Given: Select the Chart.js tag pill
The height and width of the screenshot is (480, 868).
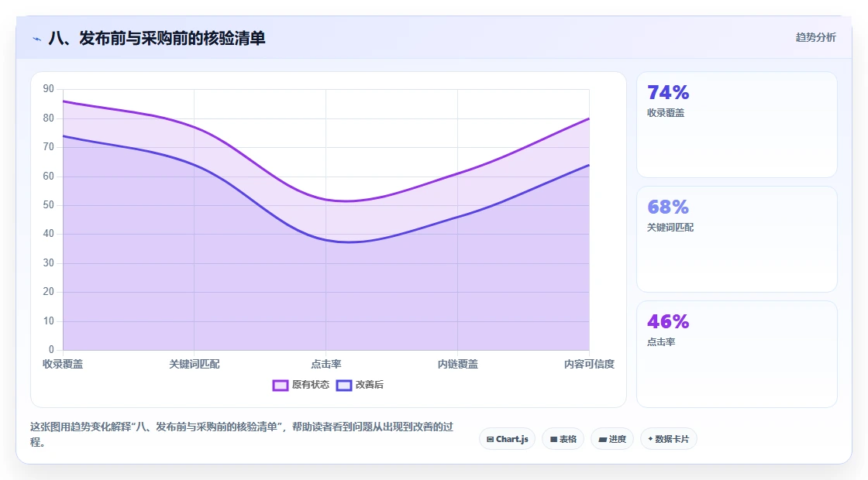Looking at the screenshot, I should pos(507,439).
